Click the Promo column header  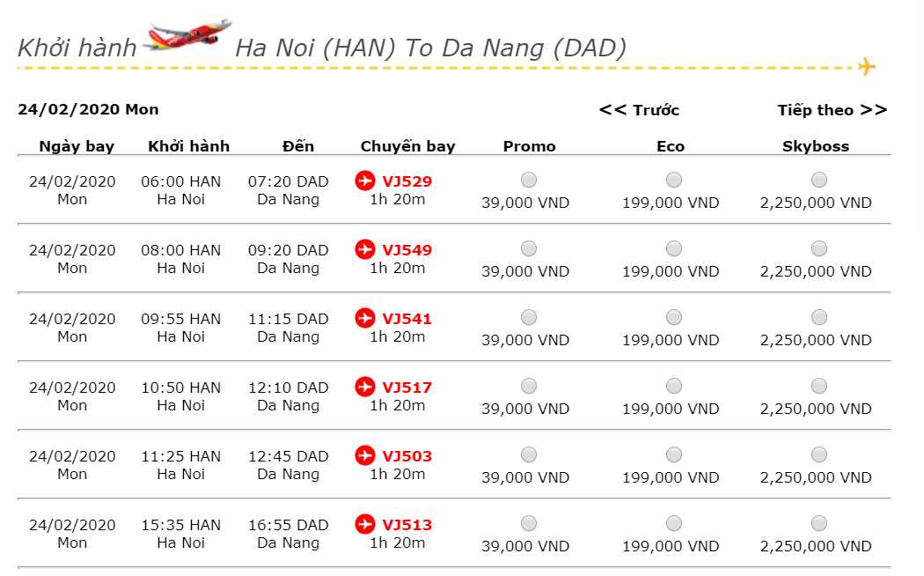coord(529,146)
